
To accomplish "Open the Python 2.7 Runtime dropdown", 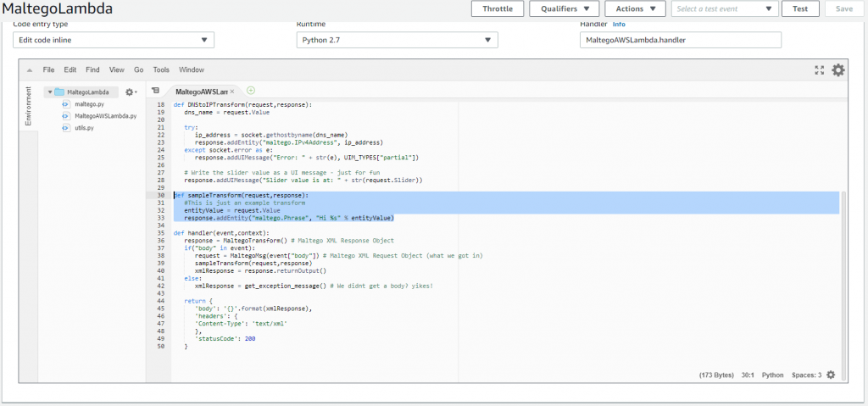I will [397, 40].
